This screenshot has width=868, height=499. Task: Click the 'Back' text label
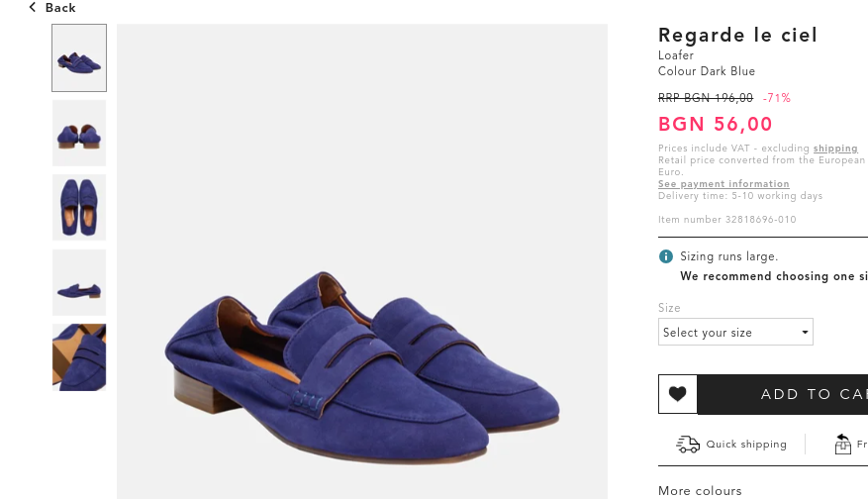60,8
